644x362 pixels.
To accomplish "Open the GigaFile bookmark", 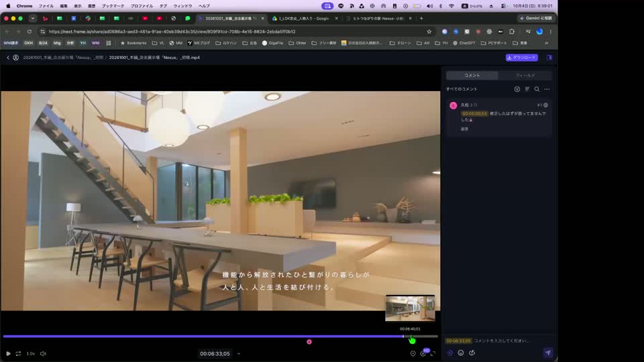I will pyautogui.click(x=273, y=43).
